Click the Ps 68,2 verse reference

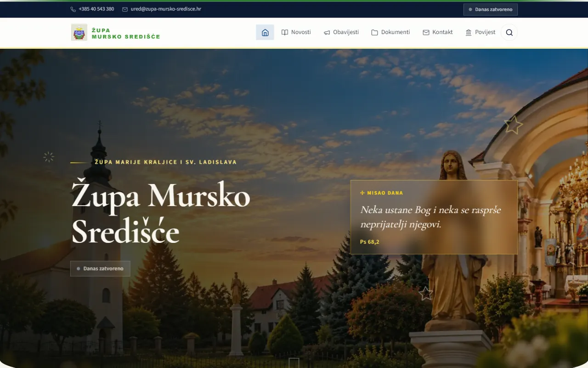[x=370, y=241]
